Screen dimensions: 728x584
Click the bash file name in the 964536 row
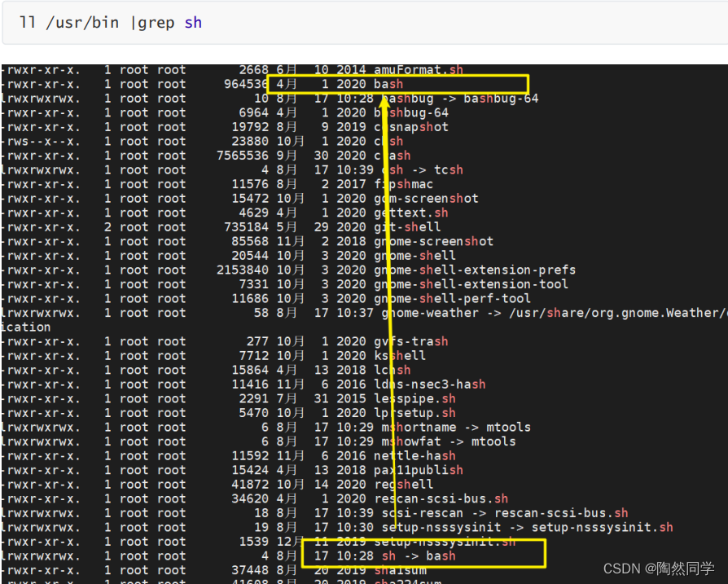(388, 84)
